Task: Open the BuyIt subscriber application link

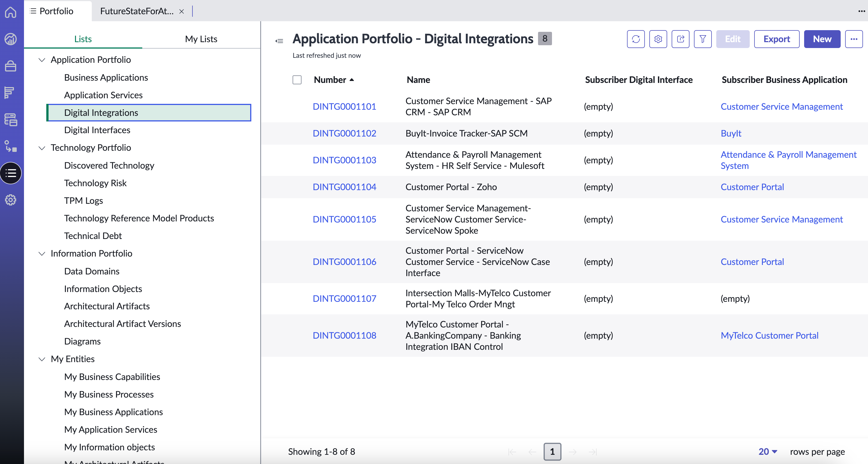Action: coord(731,133)
